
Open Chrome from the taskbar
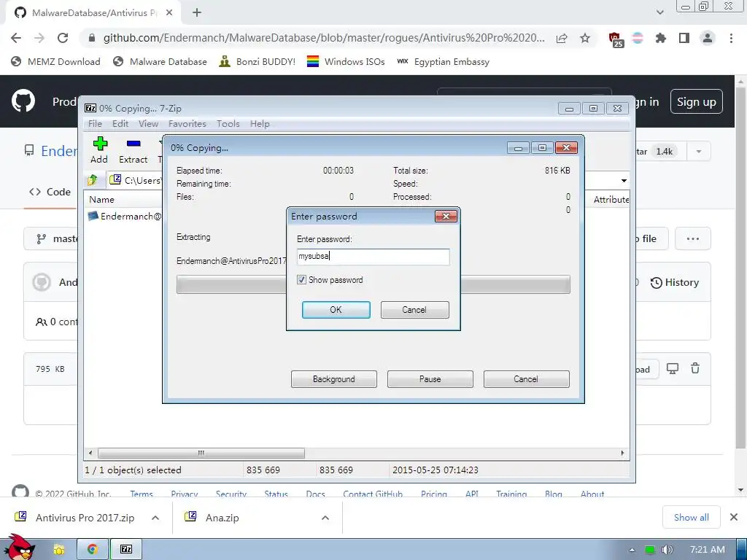[x=93, y=549]
